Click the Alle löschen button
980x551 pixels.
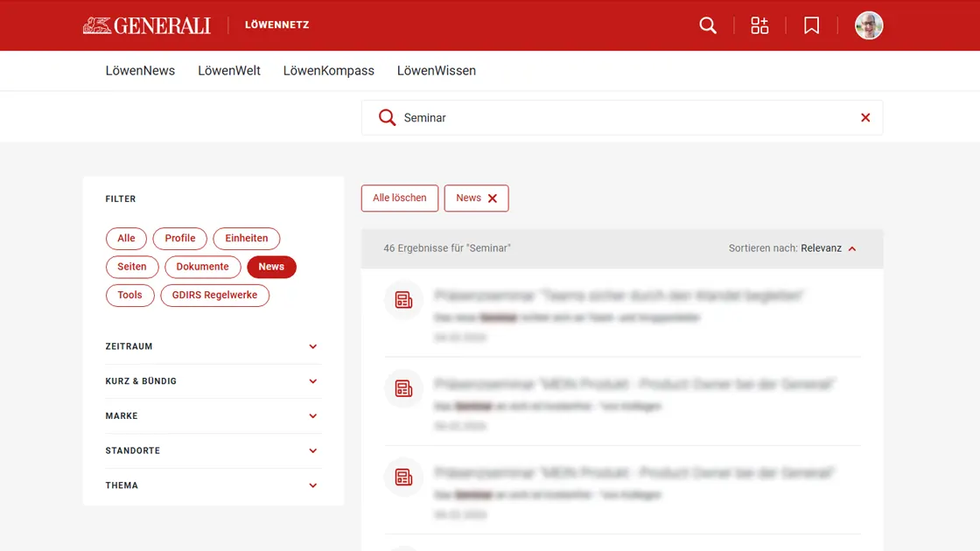point(399,198)
